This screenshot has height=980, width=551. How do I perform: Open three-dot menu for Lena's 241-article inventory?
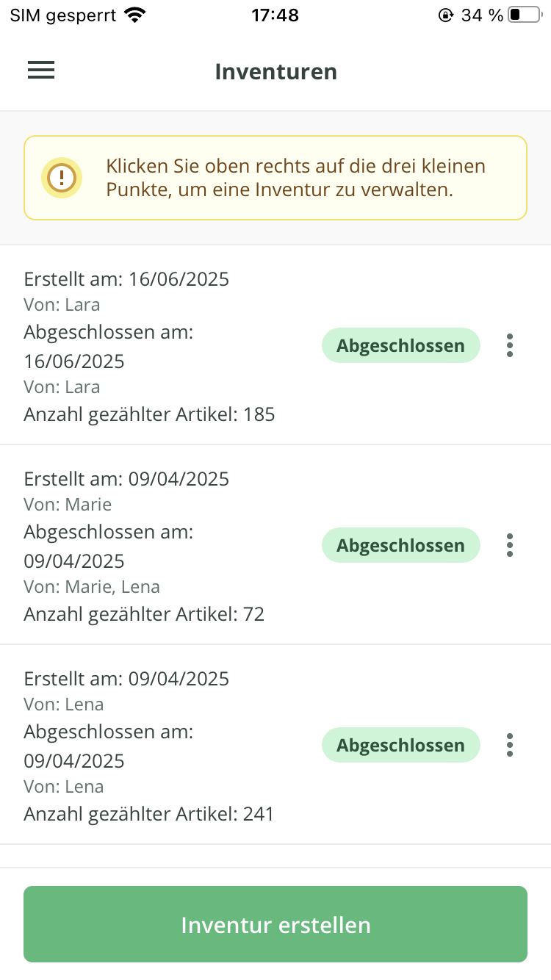pos(510,745)
